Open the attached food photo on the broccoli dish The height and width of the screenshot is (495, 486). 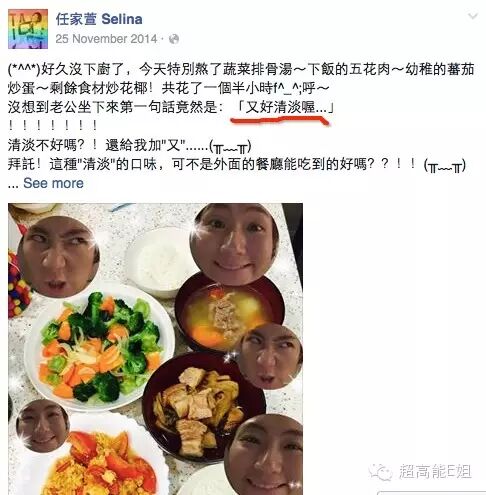100,347
